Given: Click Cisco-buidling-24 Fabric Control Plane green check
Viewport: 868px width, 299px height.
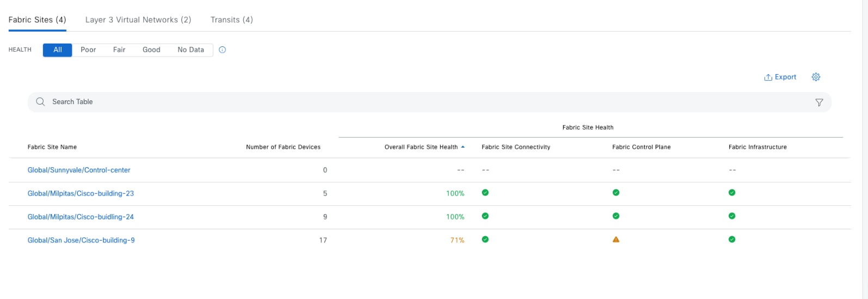Looking at the screenshot, I should tap(616, 216).
